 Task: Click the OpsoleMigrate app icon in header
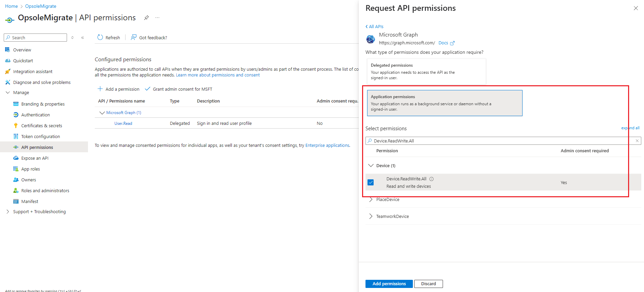(10, 20)
